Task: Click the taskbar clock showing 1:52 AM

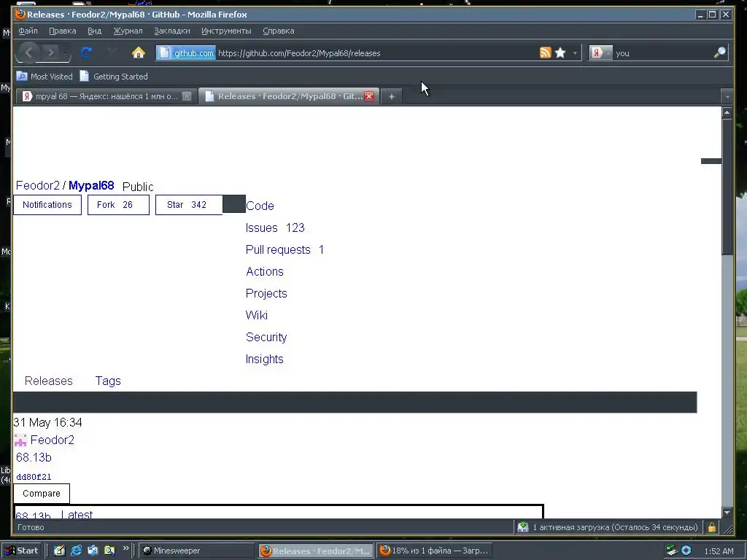Action: (x=719, y=551)
